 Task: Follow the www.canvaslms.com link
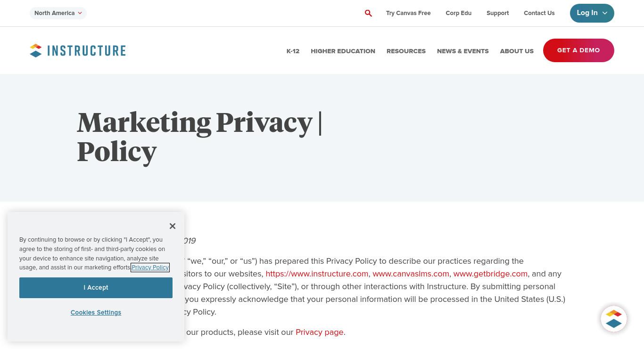pyautogui.click(x=411, y=274)
